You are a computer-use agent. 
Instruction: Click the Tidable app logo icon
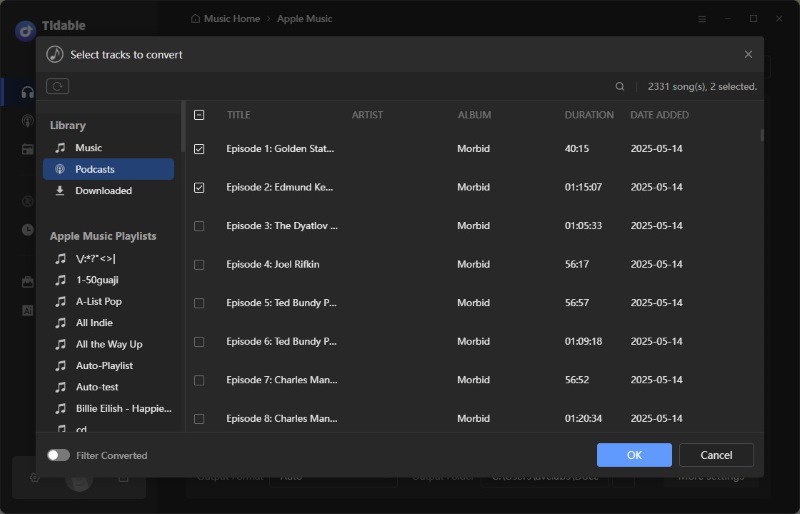(x=25, y=30)
